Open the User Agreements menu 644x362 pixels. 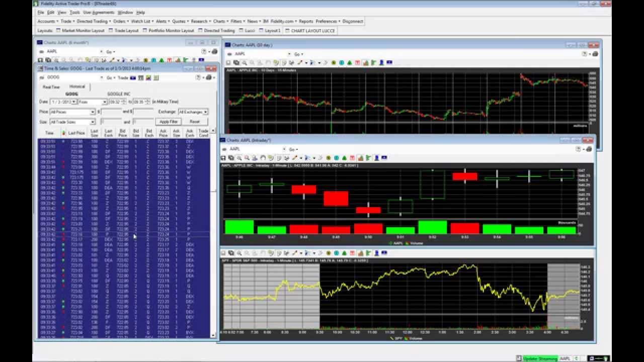point(99,12)
